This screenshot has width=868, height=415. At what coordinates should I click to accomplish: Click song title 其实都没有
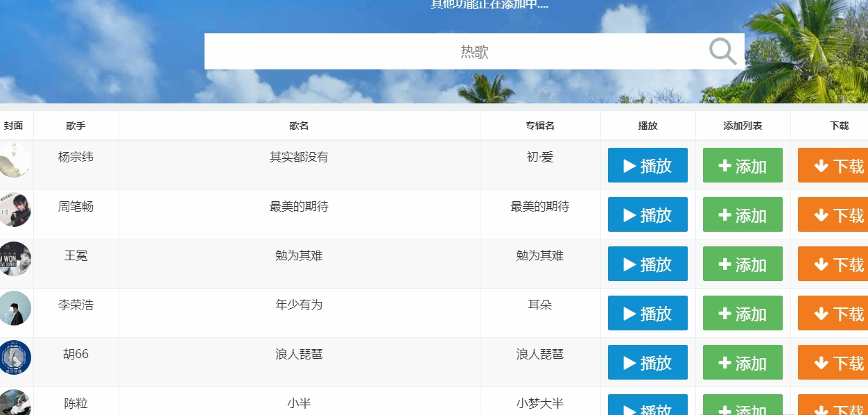[x=299, y=158]
